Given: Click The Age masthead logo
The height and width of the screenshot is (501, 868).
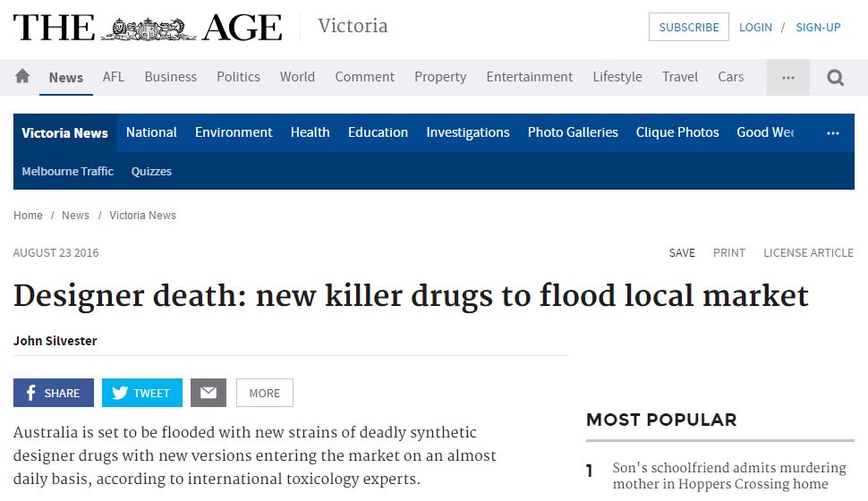Looking at the screenshot, I should click(148, 28).
